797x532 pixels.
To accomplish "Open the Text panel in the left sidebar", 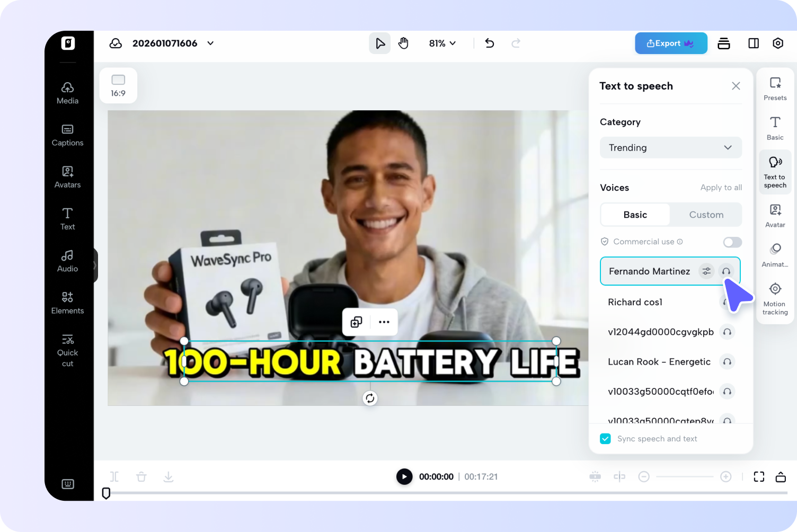I will [x=67, y=219].
